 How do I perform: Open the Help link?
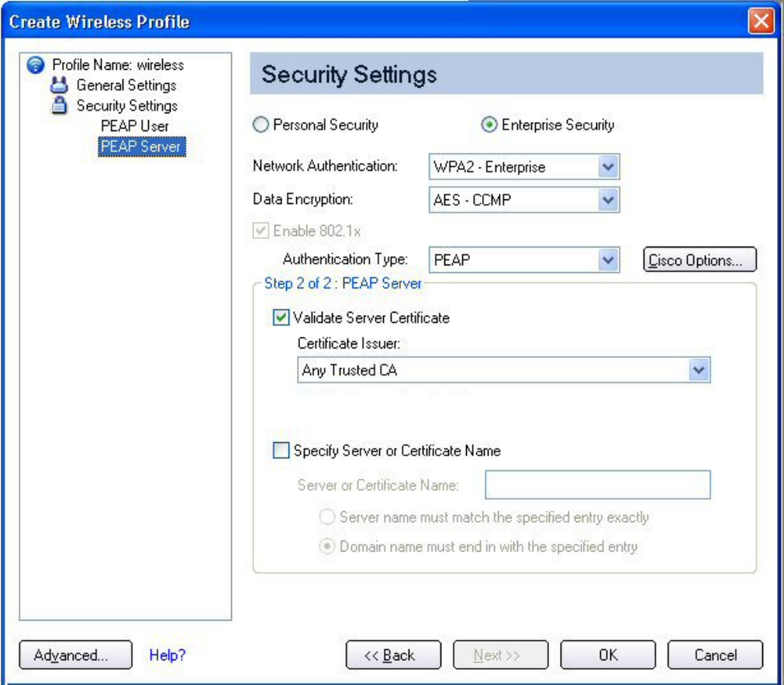pos(167,656)
